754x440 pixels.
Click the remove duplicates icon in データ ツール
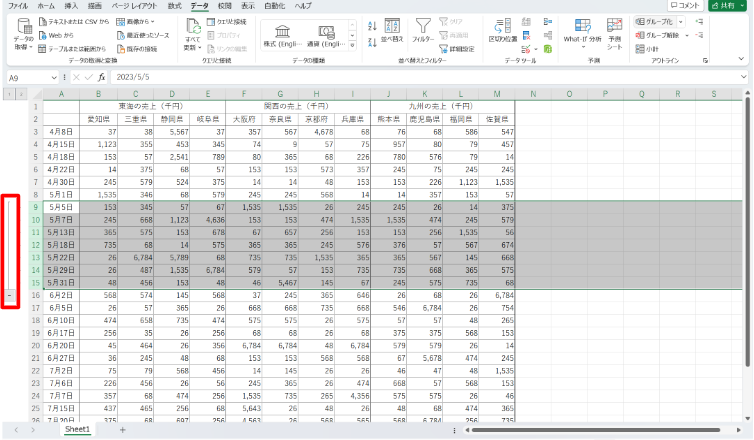coord(527,35)
